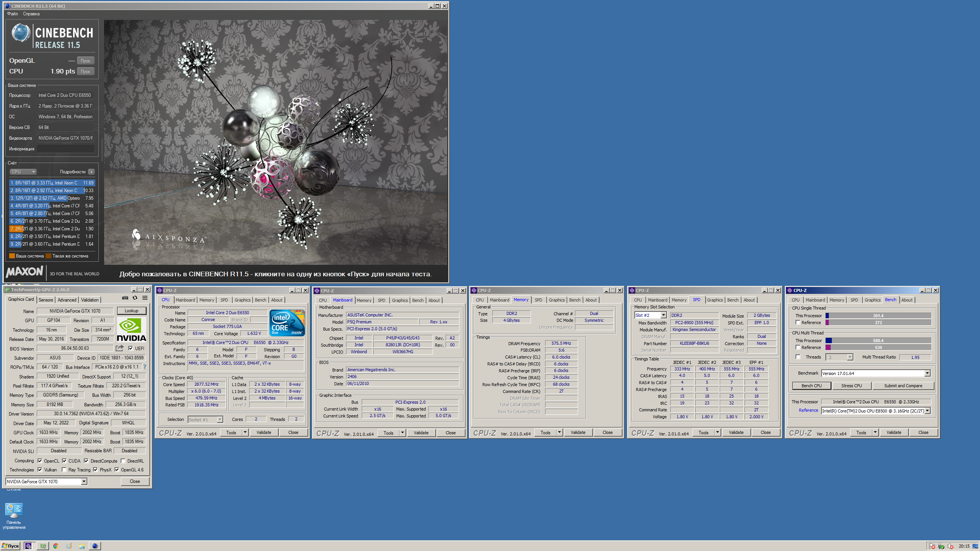Click This Processor multi thread bar 588.4
980x551 pixels.
(x=878, y=341)
